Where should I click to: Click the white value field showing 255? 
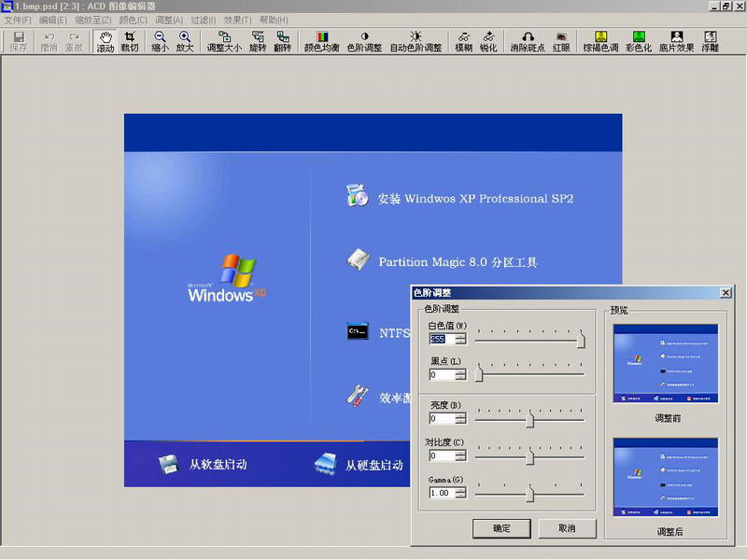[443, 339]
